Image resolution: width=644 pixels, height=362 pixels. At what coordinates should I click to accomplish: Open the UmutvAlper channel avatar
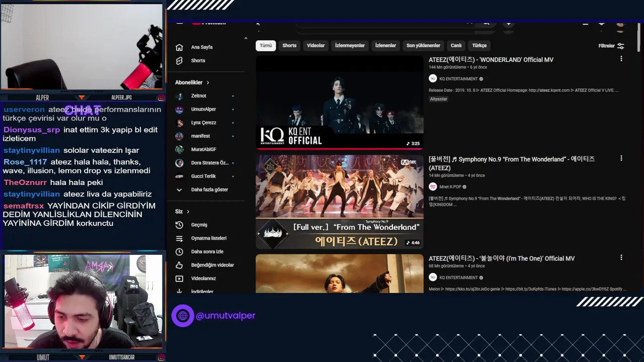179,109
